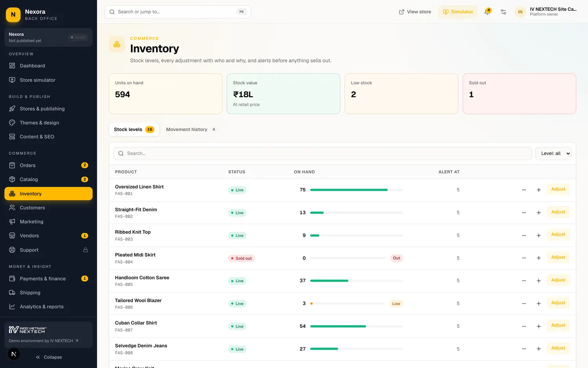
Task: Collapse the sidebar
Action: 49,357
